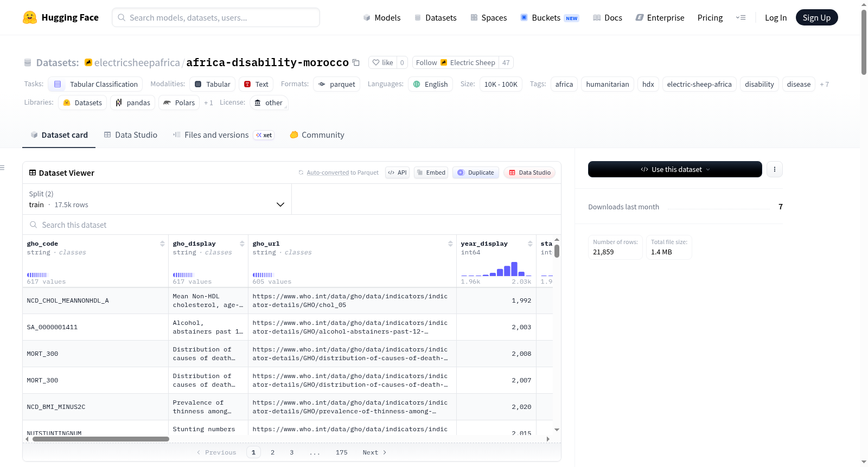Viewport: 868px width, 467px height.
Task: Go to the Pricing page
Action: click(x=710, y=17)
